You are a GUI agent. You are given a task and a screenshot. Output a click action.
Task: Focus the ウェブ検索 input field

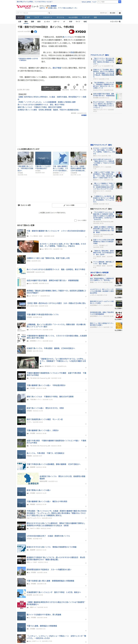108,2
